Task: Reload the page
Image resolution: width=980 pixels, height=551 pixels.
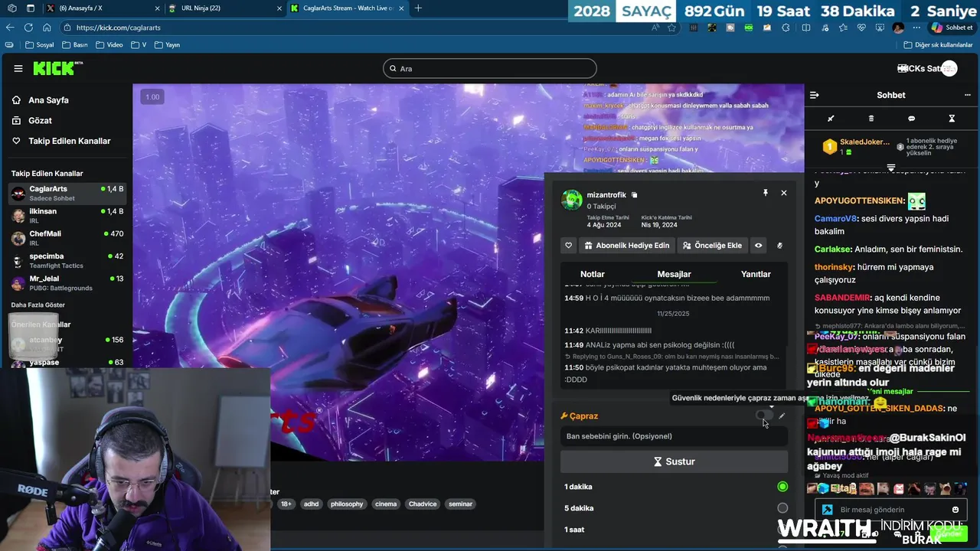Action: [x=28, y=28]
